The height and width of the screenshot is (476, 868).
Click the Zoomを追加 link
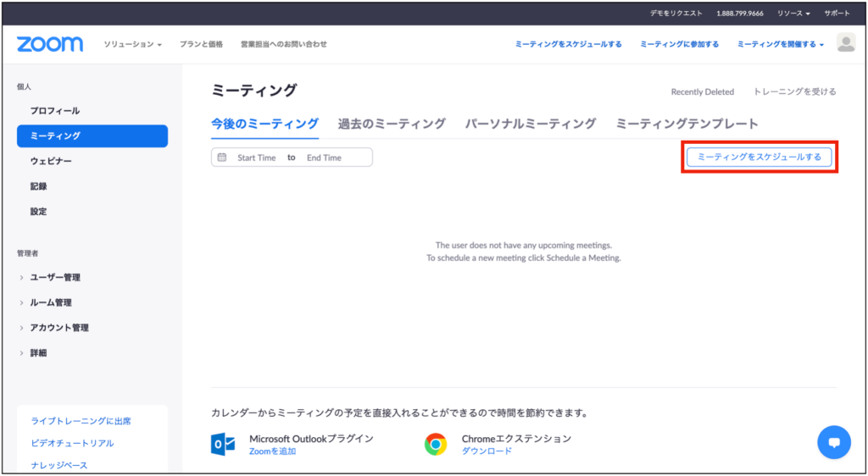point(272,451)
